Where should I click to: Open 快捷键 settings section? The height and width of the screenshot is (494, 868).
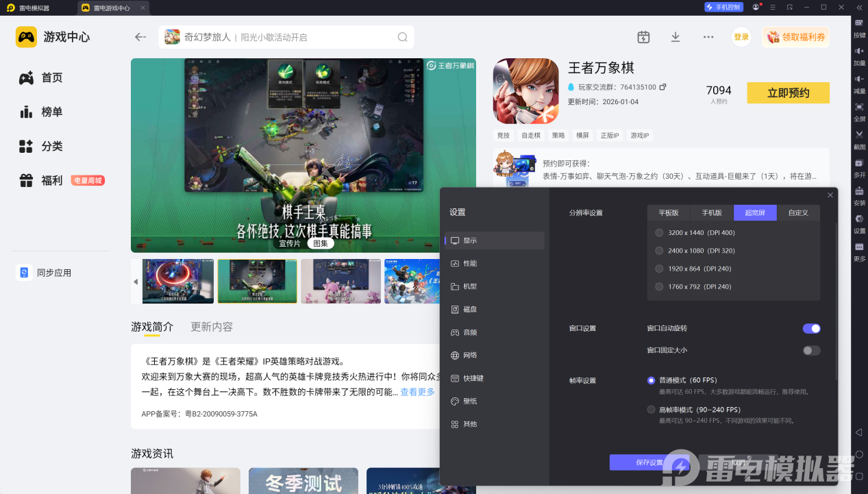[x=494, y=378]
